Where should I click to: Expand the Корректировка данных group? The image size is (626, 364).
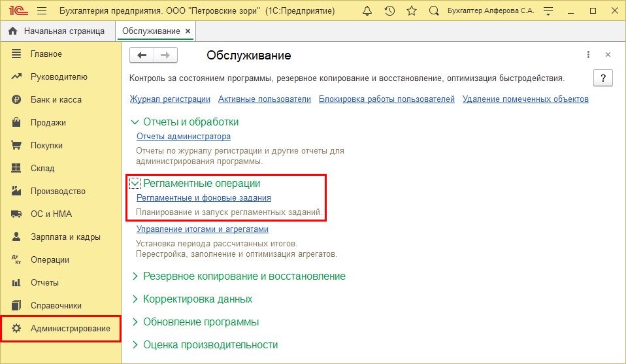point(135,299)
